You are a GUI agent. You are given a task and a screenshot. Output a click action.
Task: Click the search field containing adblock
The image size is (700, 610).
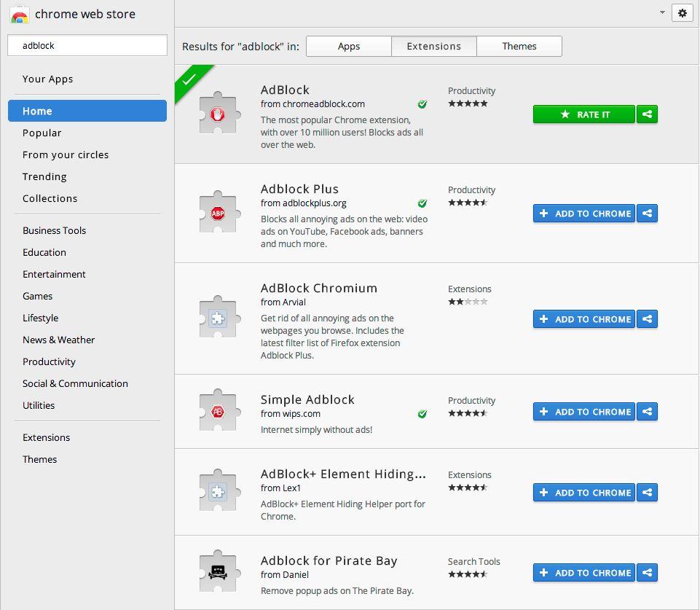click(87, 45)
